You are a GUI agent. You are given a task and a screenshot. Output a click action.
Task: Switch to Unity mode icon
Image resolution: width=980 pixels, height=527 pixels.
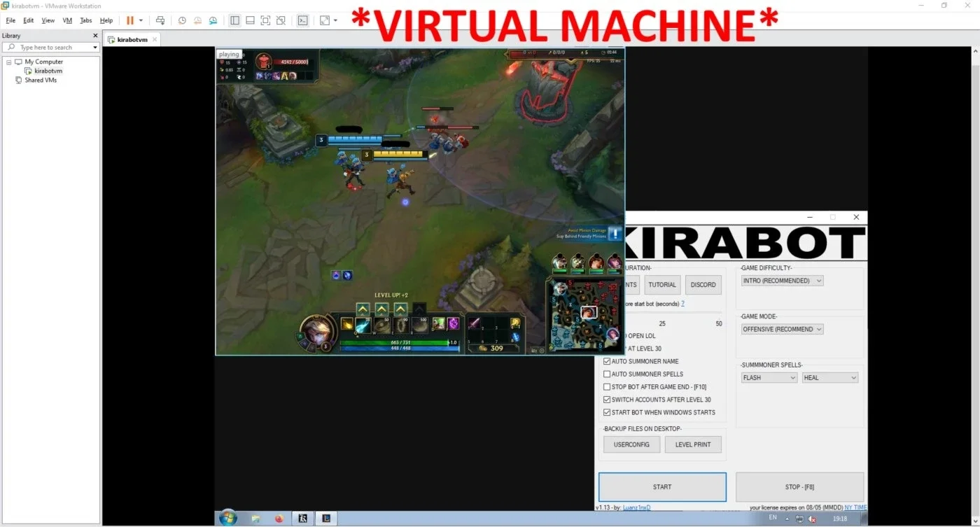[x=281, y=20]
